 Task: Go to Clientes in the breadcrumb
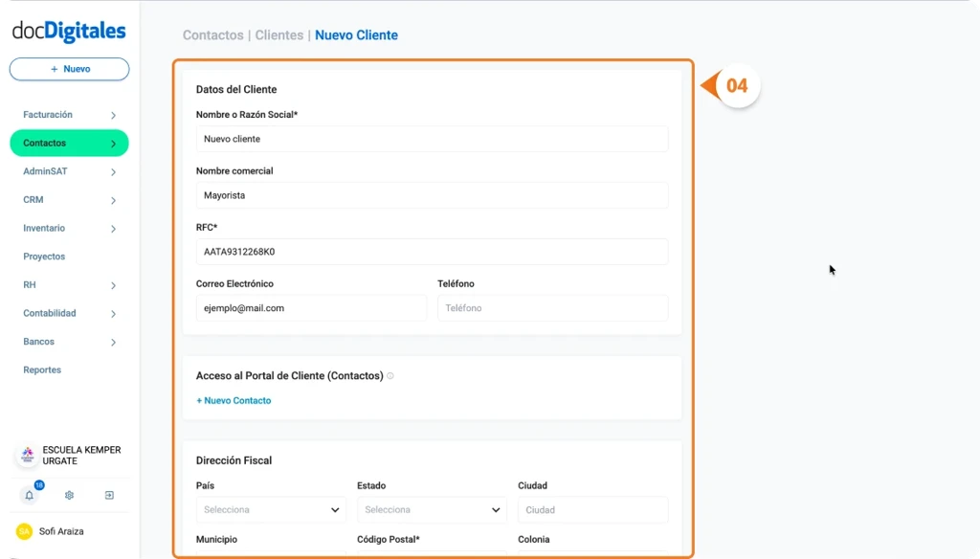click(278, 34)
